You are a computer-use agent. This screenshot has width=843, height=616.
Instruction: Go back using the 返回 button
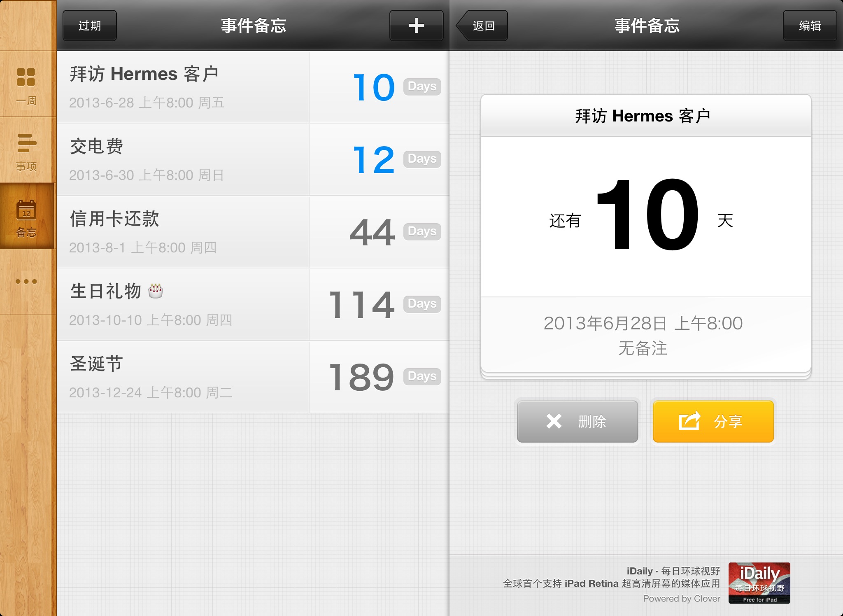point(482,26)
